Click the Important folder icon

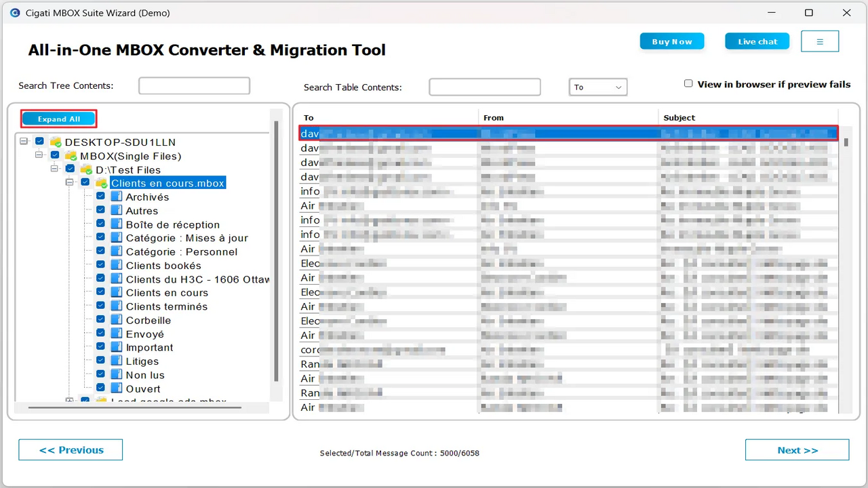coord(117,347)
